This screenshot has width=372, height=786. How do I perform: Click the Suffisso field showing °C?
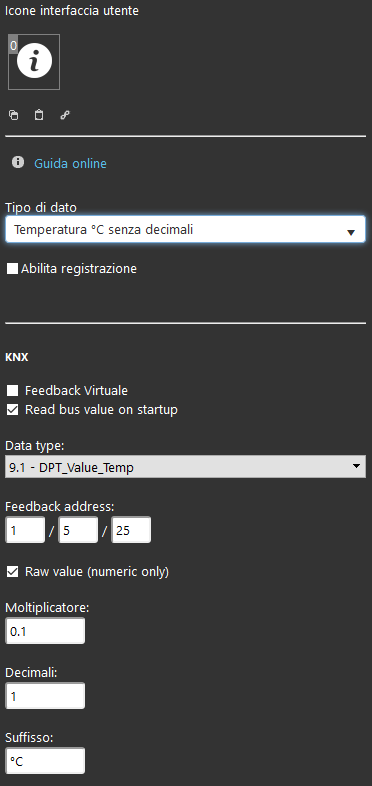pyautogui.click(x=45, y=761)
